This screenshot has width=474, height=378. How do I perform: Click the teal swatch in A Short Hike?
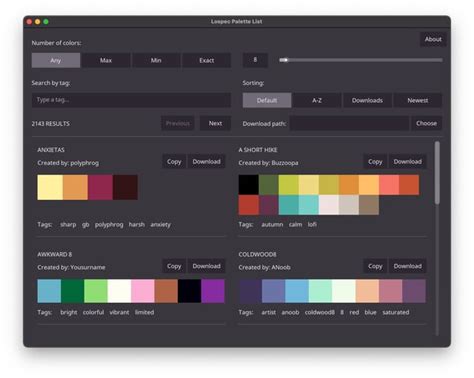click(x=289, y=205)
